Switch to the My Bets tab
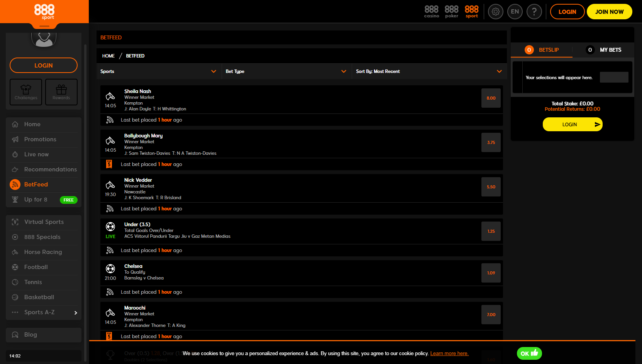 (603, 50)
